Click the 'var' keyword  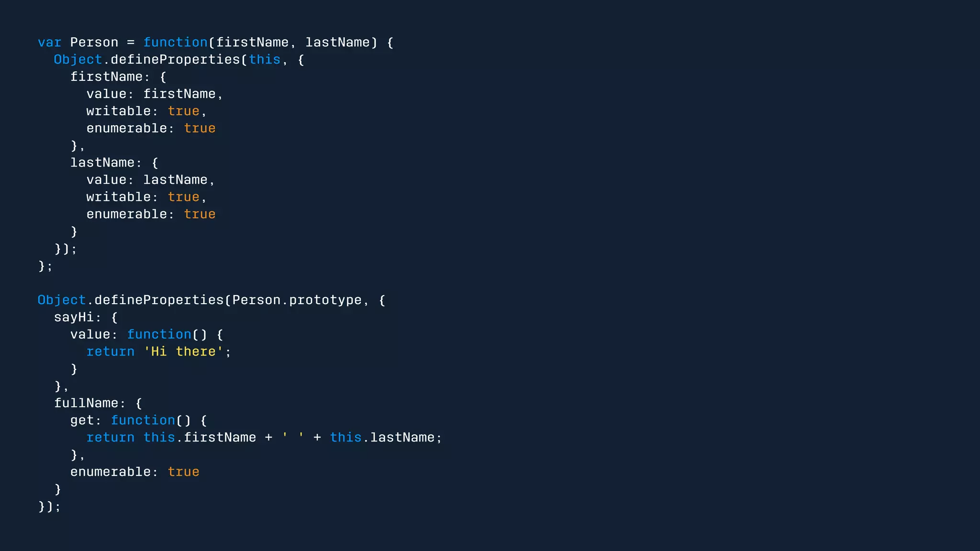(x=50, y=43)
